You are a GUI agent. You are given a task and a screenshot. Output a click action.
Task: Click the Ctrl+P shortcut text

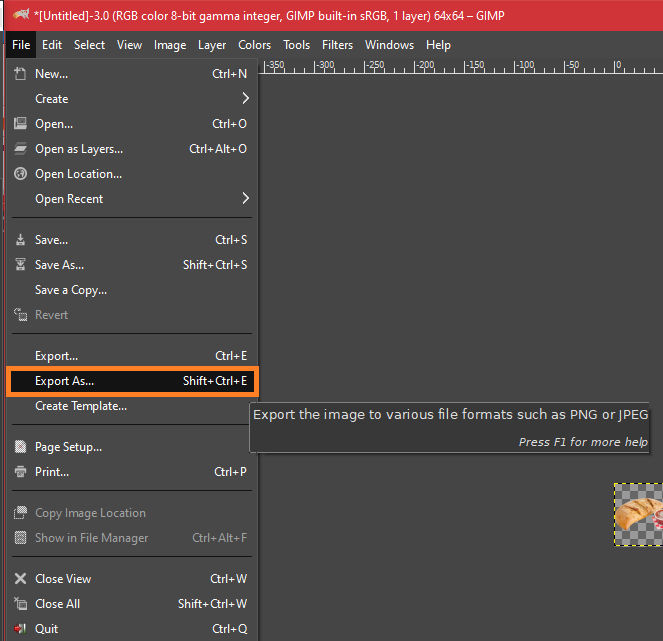(230, 471)
